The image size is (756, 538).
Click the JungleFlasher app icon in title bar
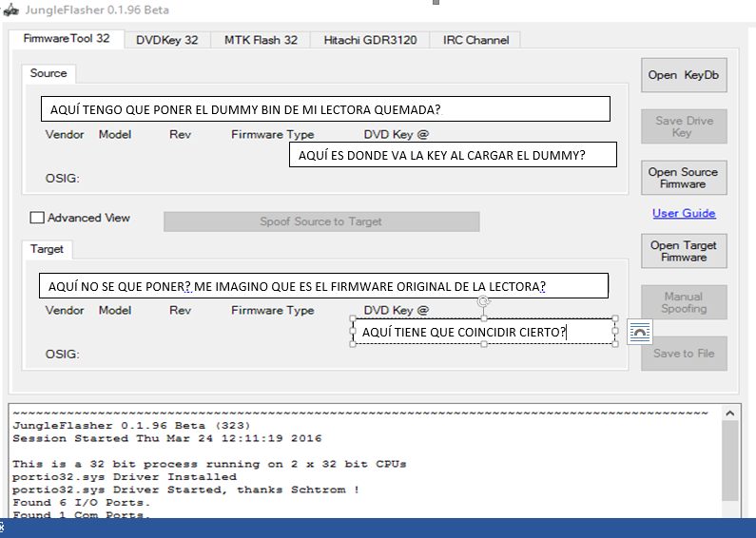click(x=10, y=10)
